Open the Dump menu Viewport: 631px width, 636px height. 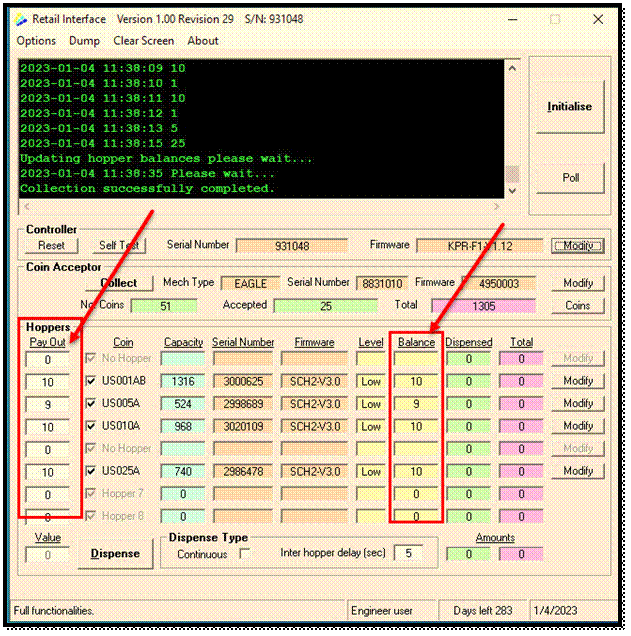[x=84, y=41]
